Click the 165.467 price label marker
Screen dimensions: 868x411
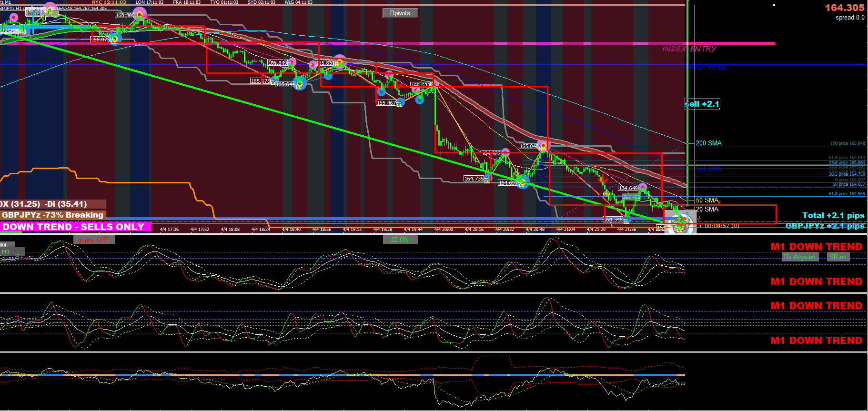386,103
